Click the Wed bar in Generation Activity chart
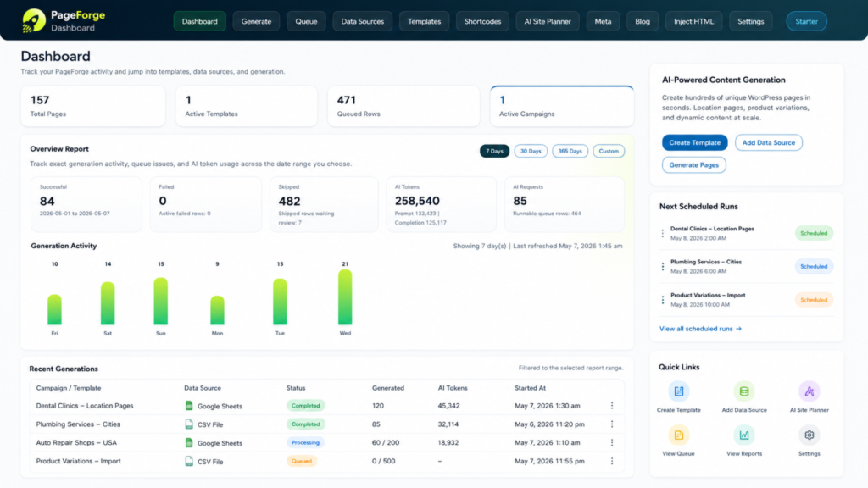Viewport: 868px width, 488px height. (x=345, y=297)
